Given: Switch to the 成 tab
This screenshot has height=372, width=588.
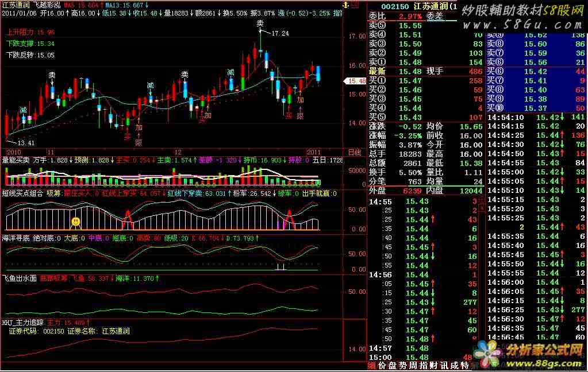Looking at the screenshot, I should pos(455,366).
